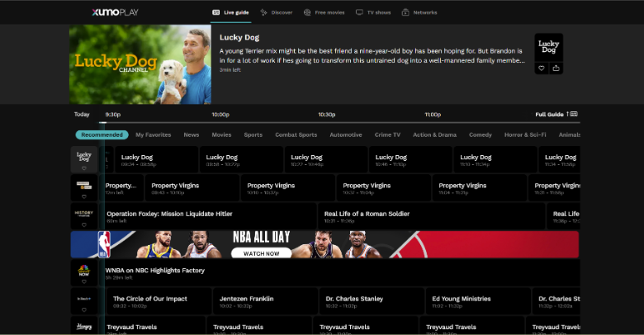Select the Action & Drama category
The width and height of the screenshot is (644, 335).
[434, 134]
